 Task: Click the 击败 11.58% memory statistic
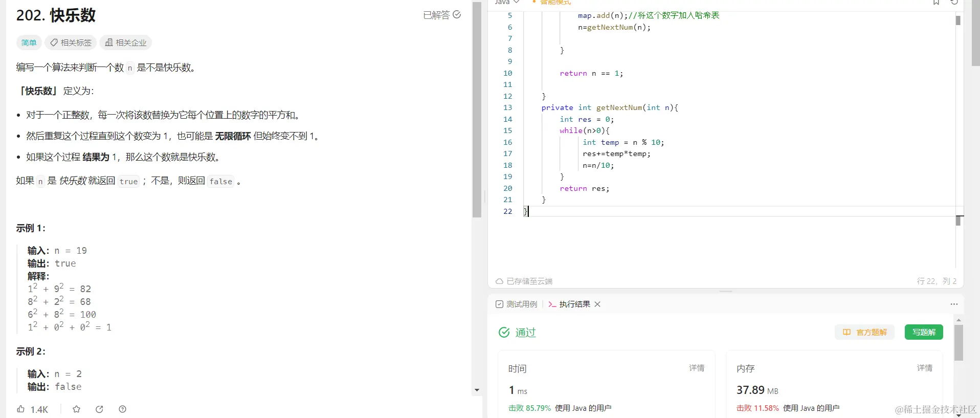point(758,408)
